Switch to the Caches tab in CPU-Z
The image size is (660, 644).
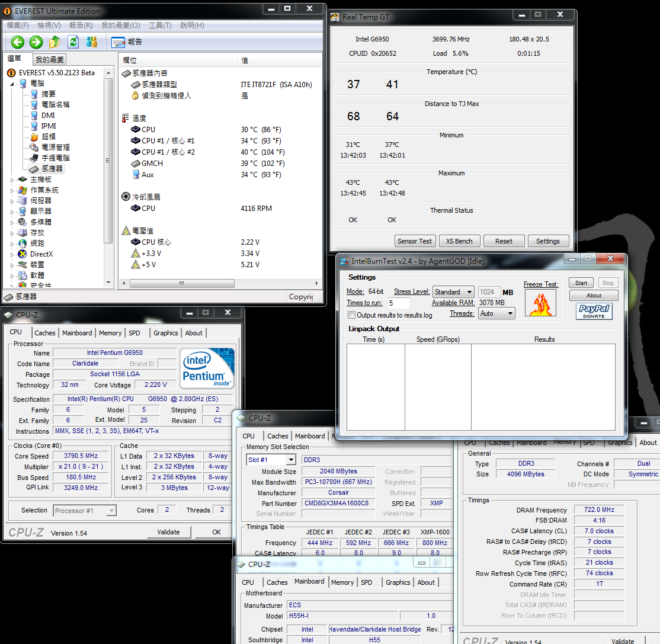[44, 333]
